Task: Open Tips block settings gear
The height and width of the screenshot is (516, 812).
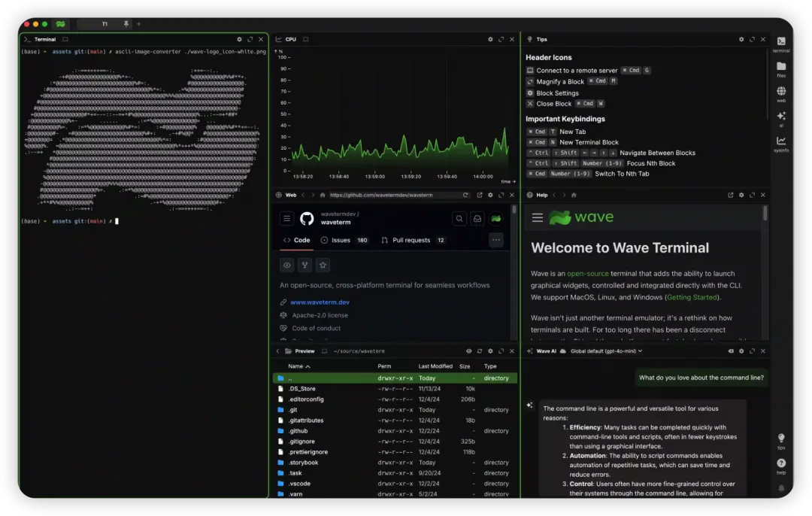Action: pyautogui.click(x=741, y=39)
